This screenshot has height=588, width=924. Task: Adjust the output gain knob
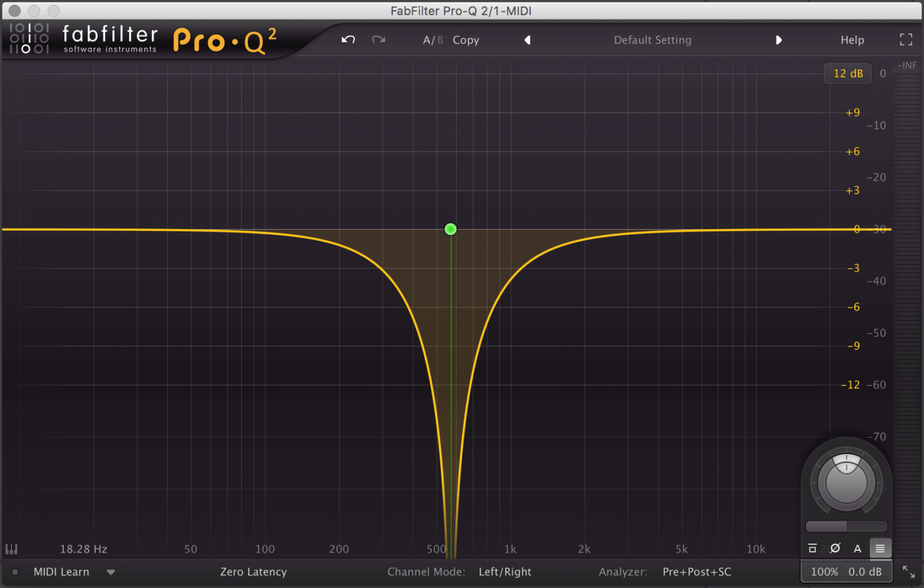(x=846, y=481)
